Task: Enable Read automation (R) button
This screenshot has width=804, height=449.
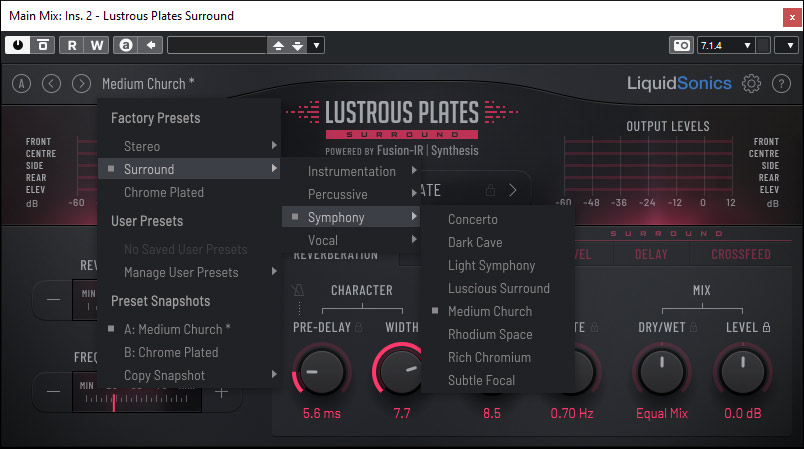Action: pos(72,45)
